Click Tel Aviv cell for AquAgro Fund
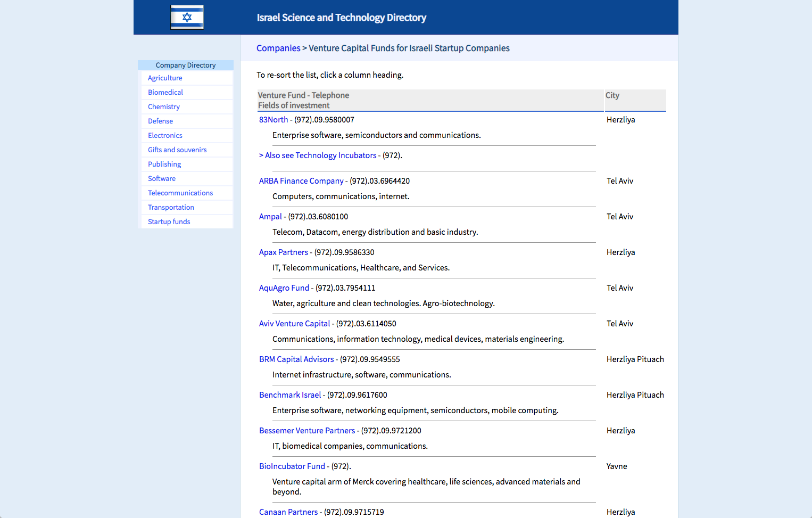The height and width of the screenshot is (518, 812). pos(620,288)
